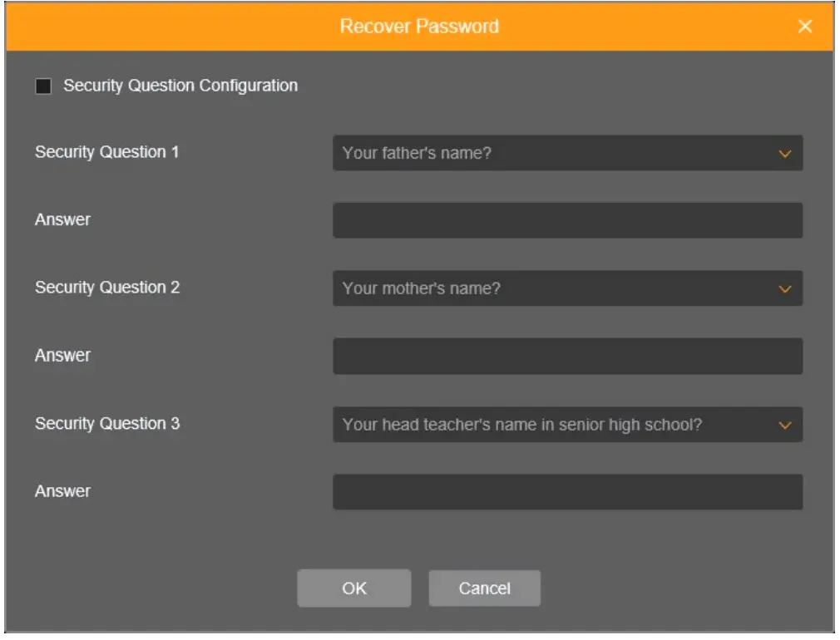Click the Answer label below Security Question 1
The width and height of the screenshot is (840, 640).
62,220
